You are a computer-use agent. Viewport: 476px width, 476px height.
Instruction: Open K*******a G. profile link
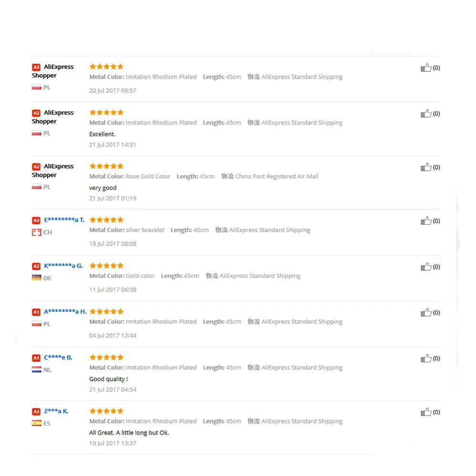[x=63, y=266]
